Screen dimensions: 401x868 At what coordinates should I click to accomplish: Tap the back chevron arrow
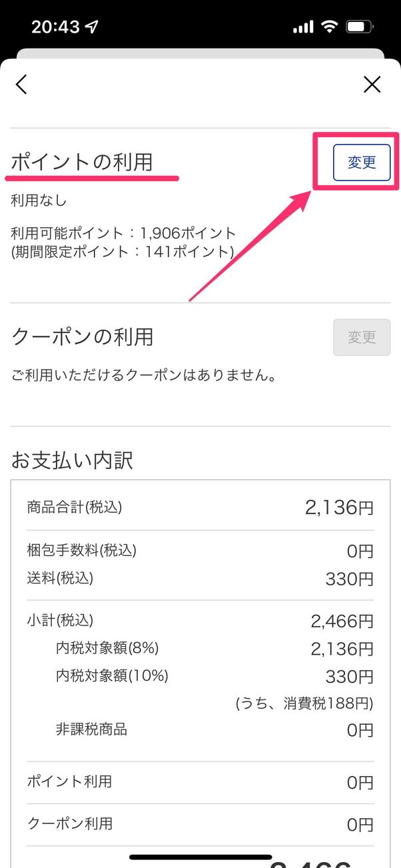tap(22, 85)
